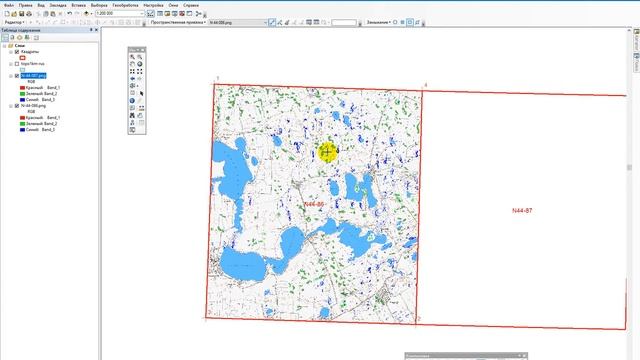This screenshot has width=640, height=360.
Task: Select the black arrow Select Elements tool
Action: [141, 93]
